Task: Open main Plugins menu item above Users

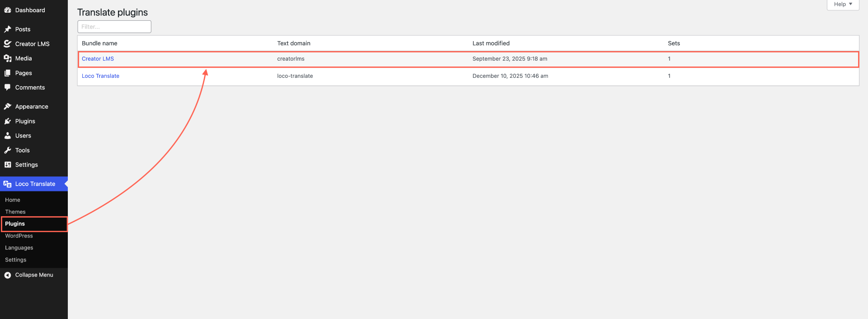Action: 25,121
